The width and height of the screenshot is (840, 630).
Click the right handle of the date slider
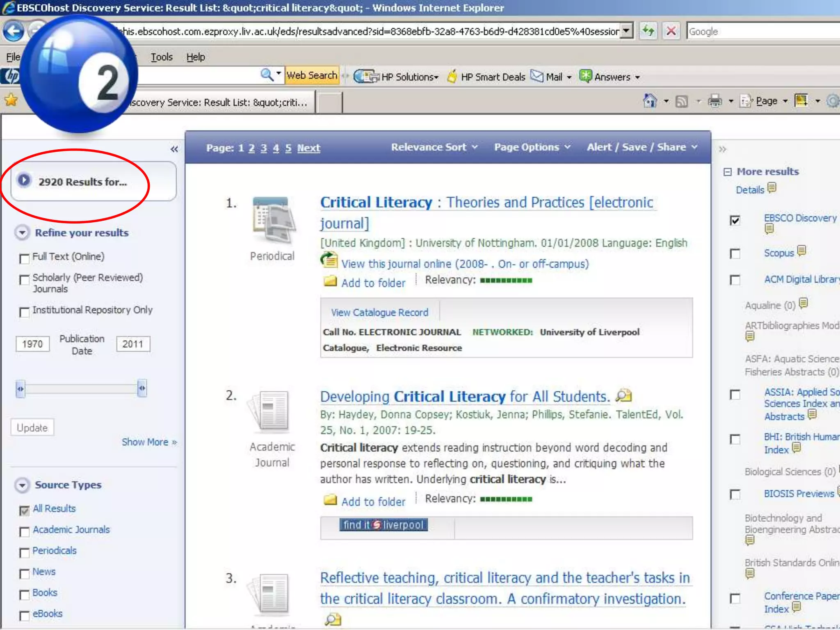[x=142, y=388]
